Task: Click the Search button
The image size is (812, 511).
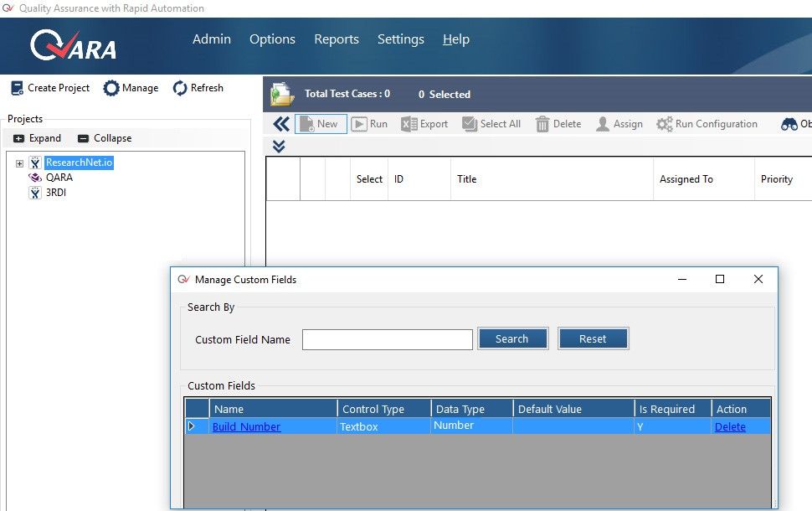Action: click(x=512, y=339)
